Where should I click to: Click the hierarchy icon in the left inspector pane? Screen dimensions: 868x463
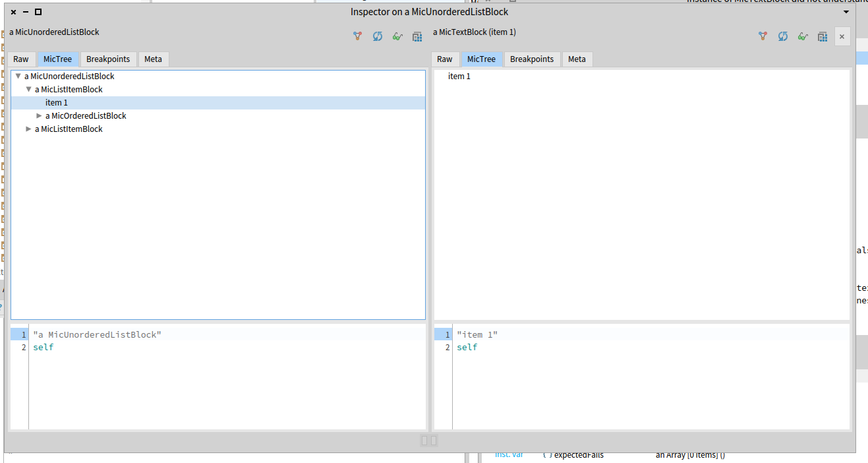(x=357, y=37)
